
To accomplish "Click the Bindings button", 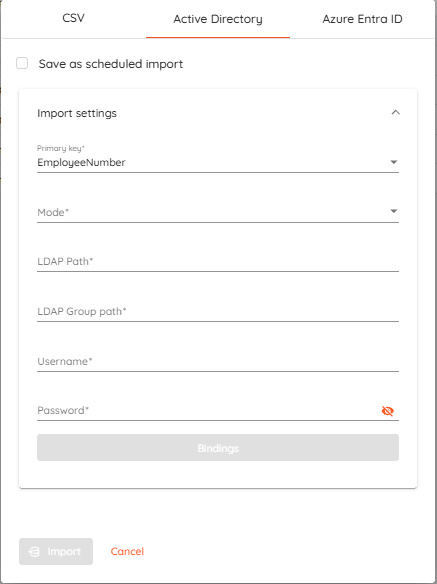I will [x=218, y=448].
